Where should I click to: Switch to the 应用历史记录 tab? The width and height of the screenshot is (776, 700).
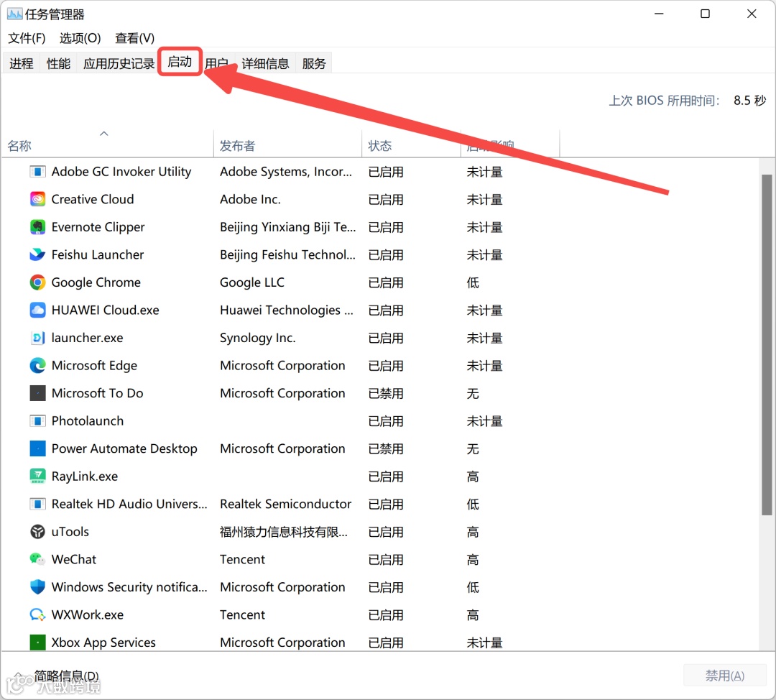click(119, 63)
